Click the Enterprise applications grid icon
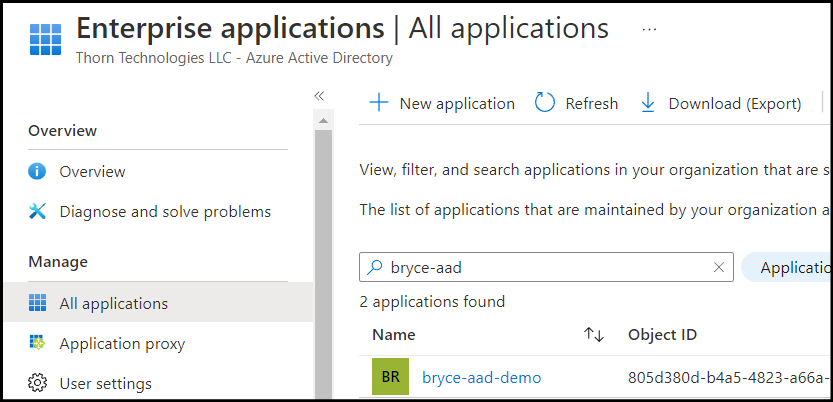833x402 pixels. pos(45,39)
